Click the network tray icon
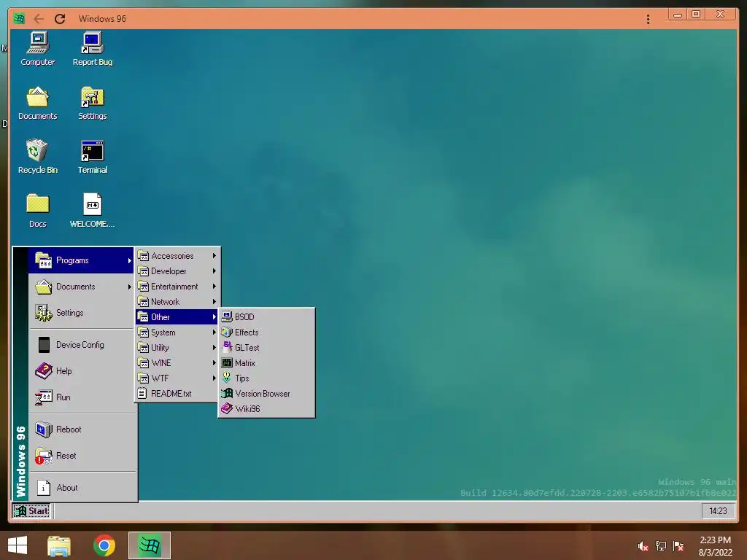 661,546
